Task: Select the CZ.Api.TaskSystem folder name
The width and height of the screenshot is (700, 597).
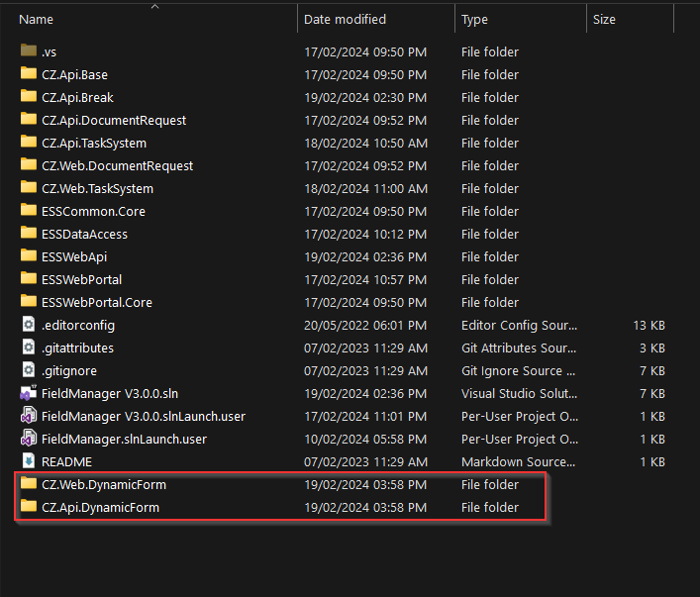Action: (x=94, y=143)
